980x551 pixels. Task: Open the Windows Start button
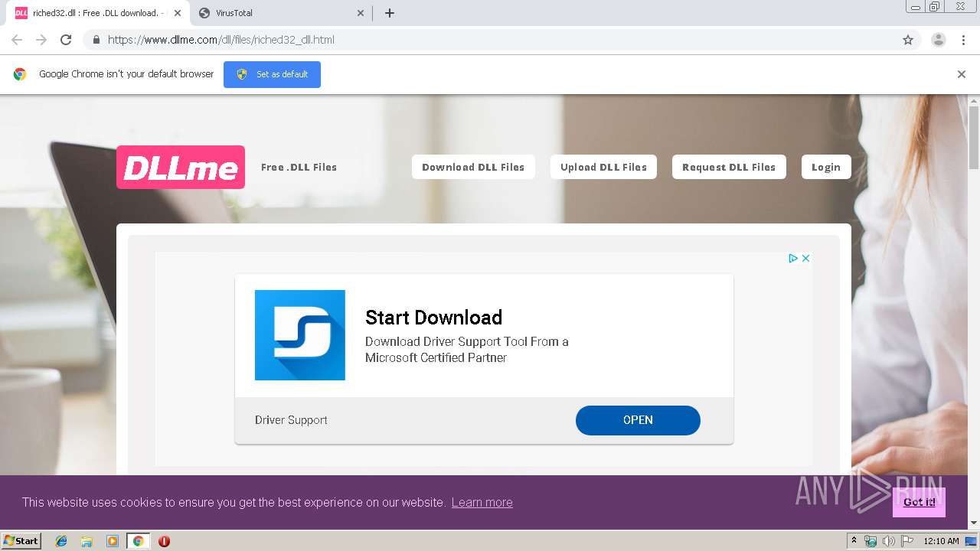click(x=21, y=541)
